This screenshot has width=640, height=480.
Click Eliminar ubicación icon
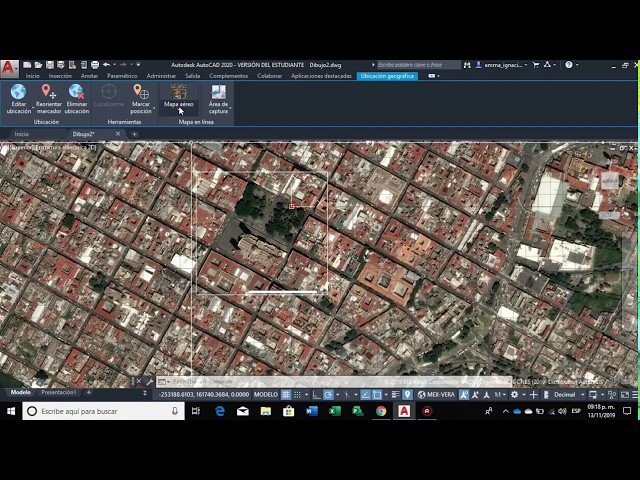coord(76,91)
